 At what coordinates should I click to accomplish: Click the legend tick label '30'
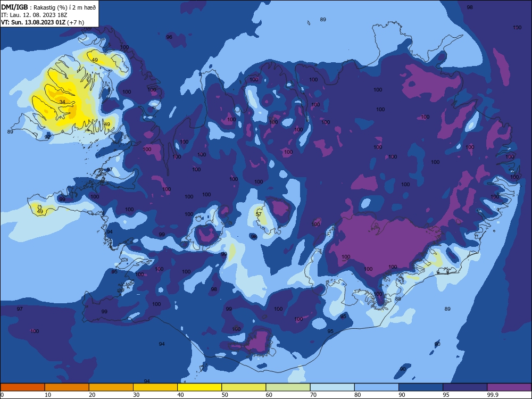(x=136, y=395)
